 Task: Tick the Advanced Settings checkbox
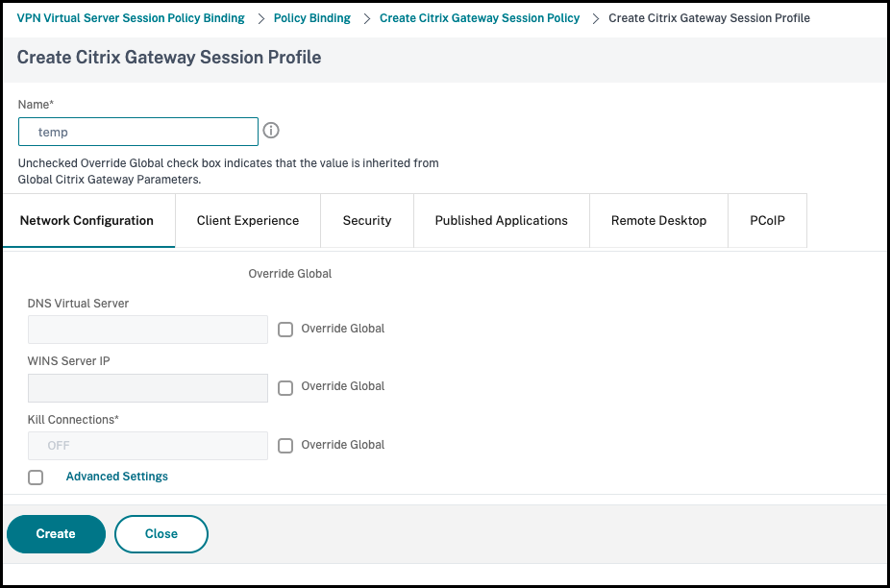36,478
